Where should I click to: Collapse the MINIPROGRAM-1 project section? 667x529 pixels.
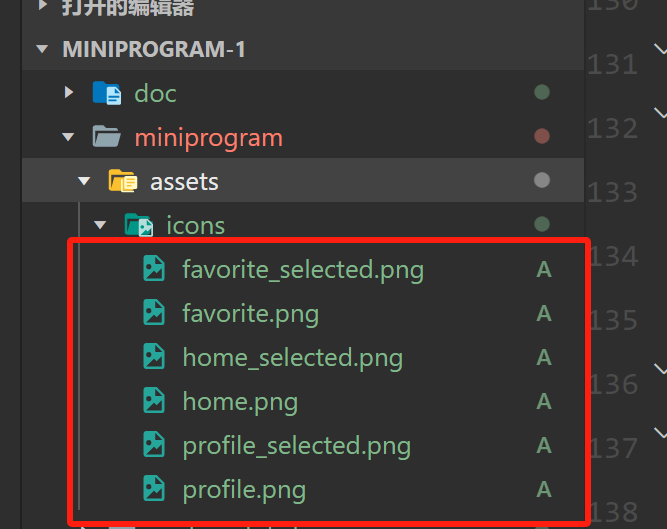[41, 49]
